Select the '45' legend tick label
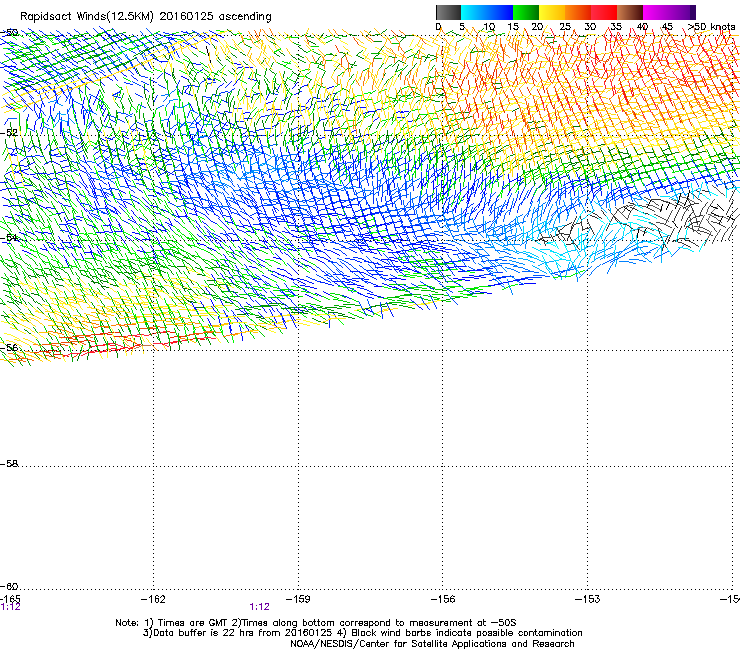 (x=667, y=27)
